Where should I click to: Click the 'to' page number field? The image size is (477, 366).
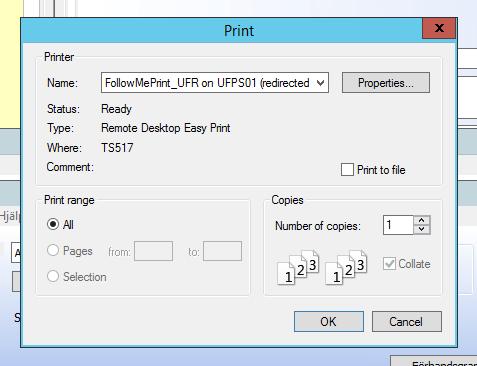point(222,251)
